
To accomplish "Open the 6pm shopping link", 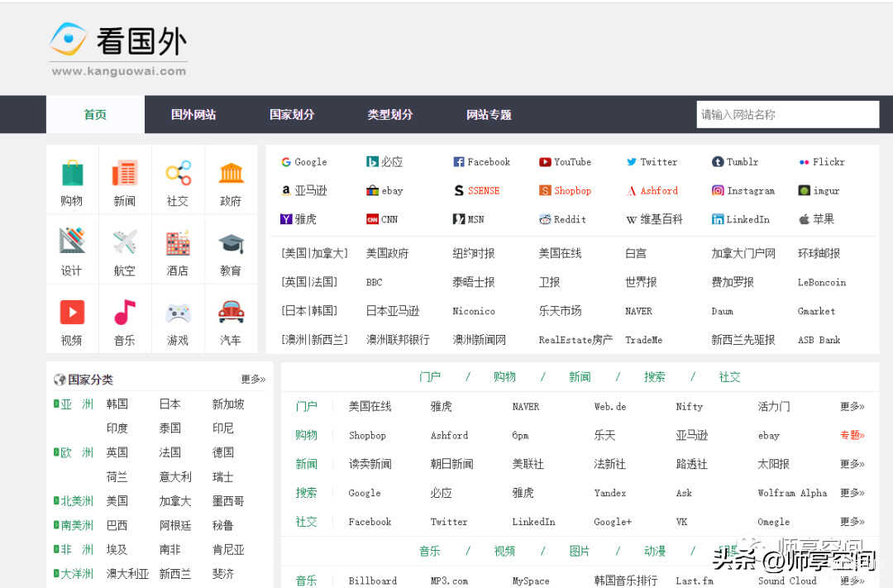I will point(521,435).
